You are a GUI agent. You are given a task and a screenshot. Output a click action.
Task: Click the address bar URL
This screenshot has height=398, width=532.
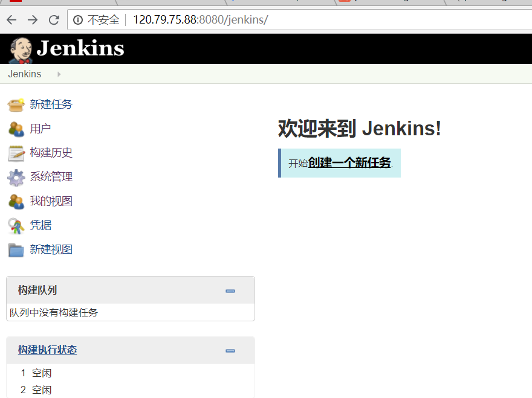coord(200,20)
